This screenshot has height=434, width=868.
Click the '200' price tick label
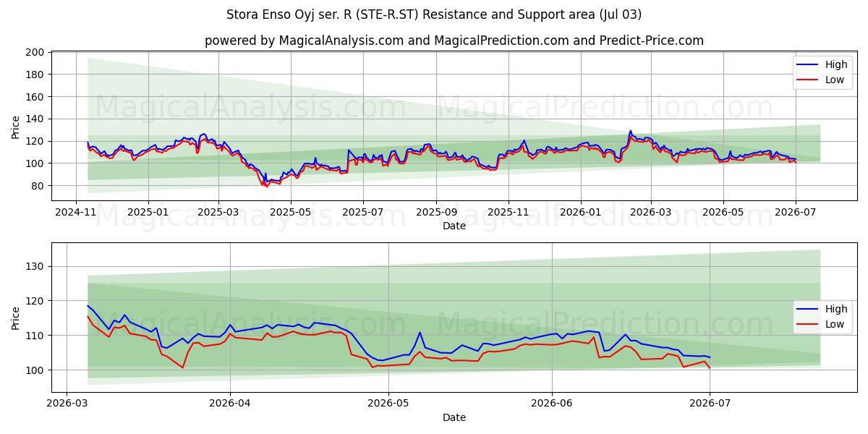pyautogui.click(x=35, y=52)
